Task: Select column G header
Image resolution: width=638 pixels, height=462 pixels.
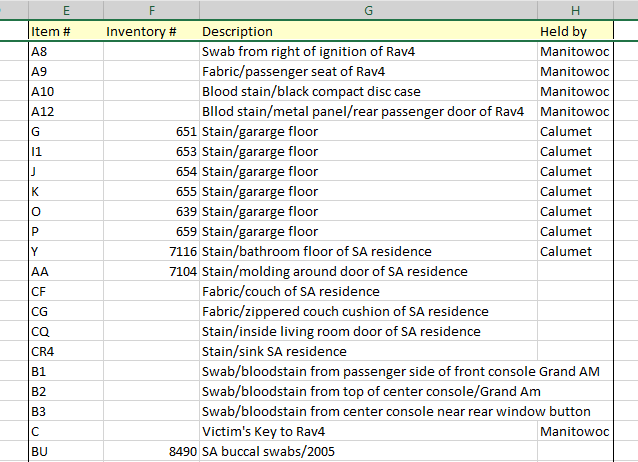Action: pos(368,9)
